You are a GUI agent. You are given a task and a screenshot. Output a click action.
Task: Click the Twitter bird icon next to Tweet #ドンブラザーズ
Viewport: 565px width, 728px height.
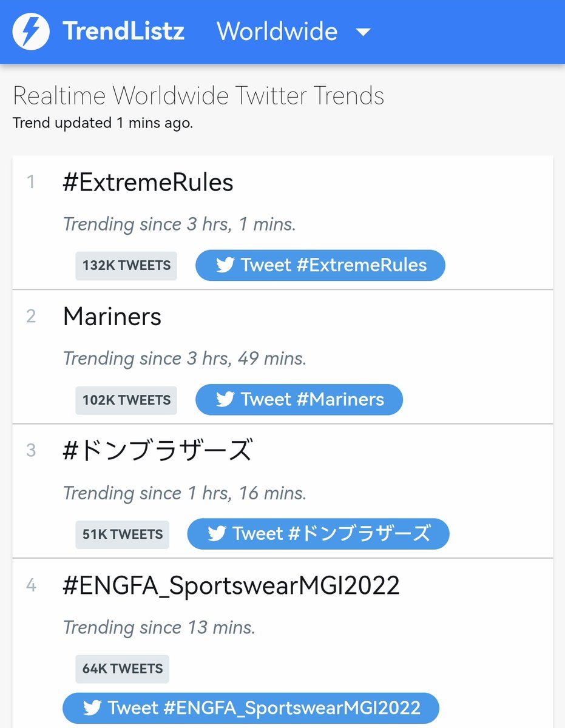[217, 534]
